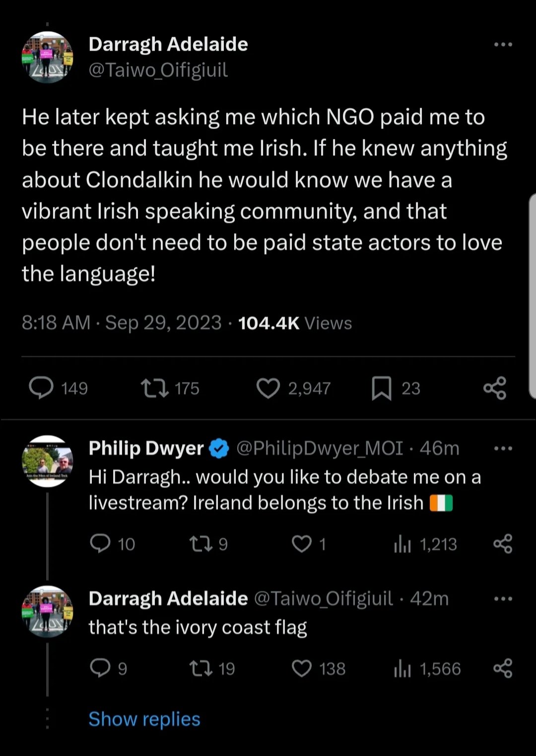This screenshot has height=756, width=536.
Task: Share the main tweet via share icon
Action: 495,388
